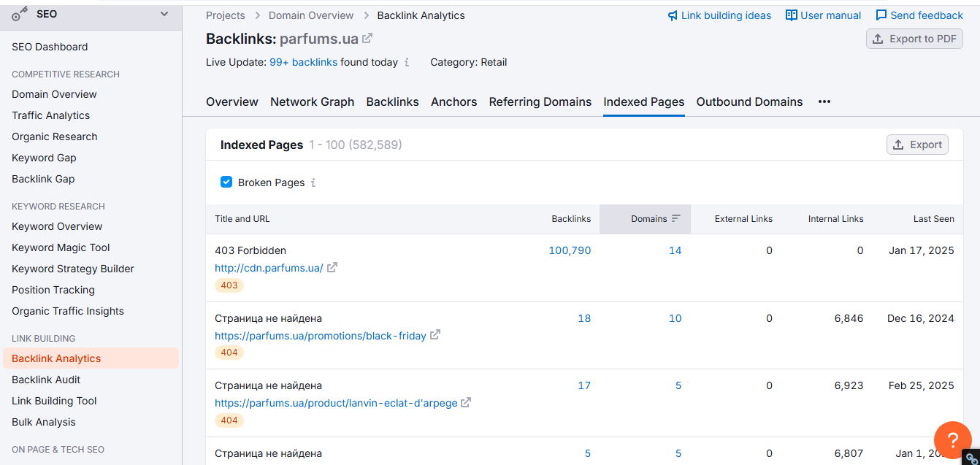Go to Domain Overview breadcrumb
Viewport: 980px width, 465px height.
pyautogui.click(x=311, y=15)
